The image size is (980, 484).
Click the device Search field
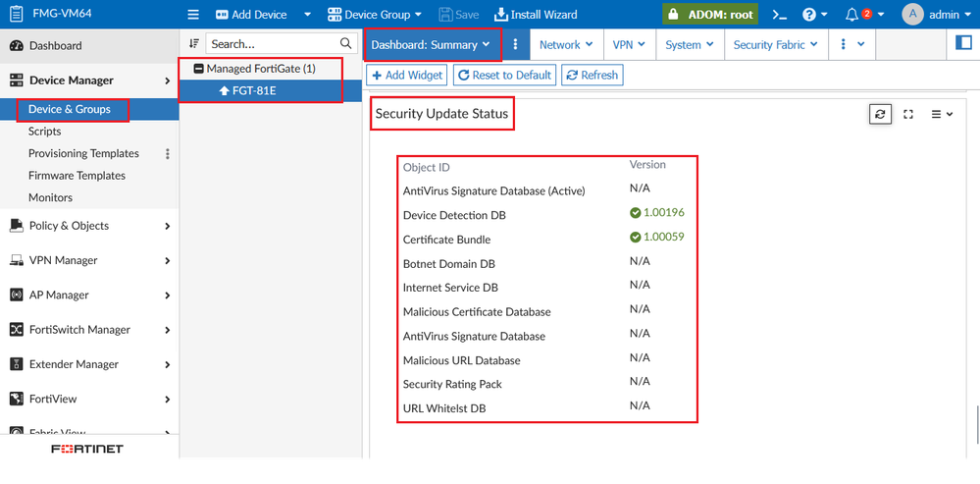[x=273, y=44]
